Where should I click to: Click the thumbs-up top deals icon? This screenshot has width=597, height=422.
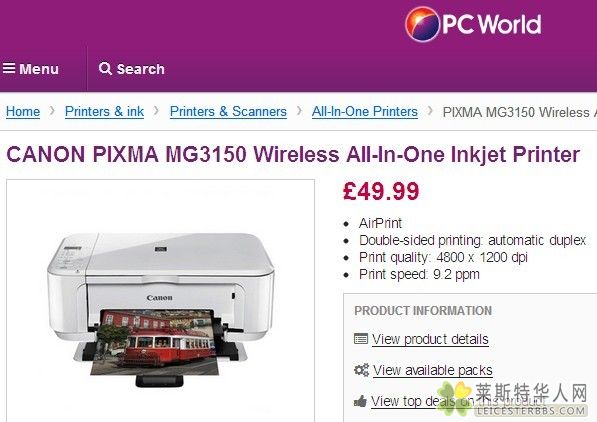(360, 401)
